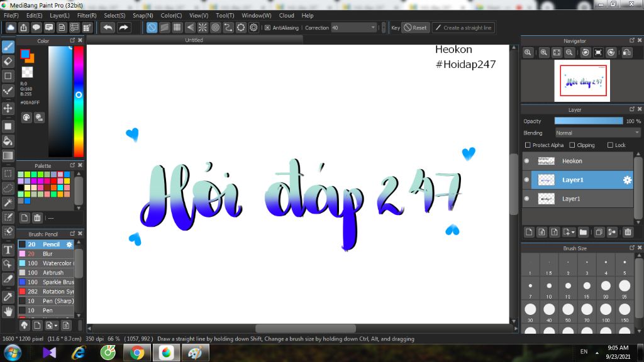Click the Redo arrow
This screenshot has height=362, width=644.
coord(123,28)
